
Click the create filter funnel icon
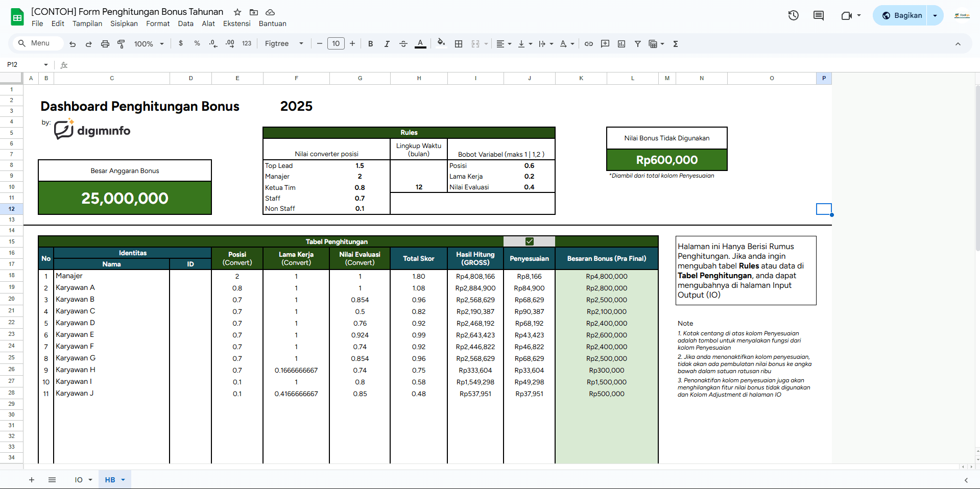[638, 44]
